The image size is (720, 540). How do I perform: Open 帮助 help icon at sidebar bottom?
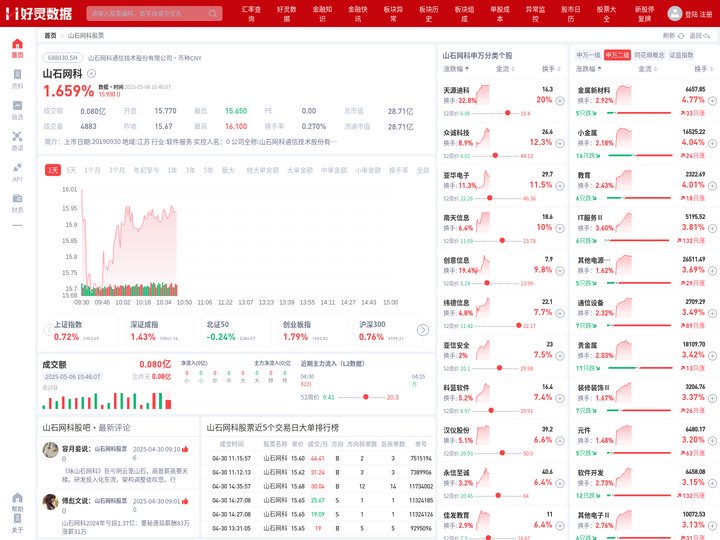(x=17, y=498)
